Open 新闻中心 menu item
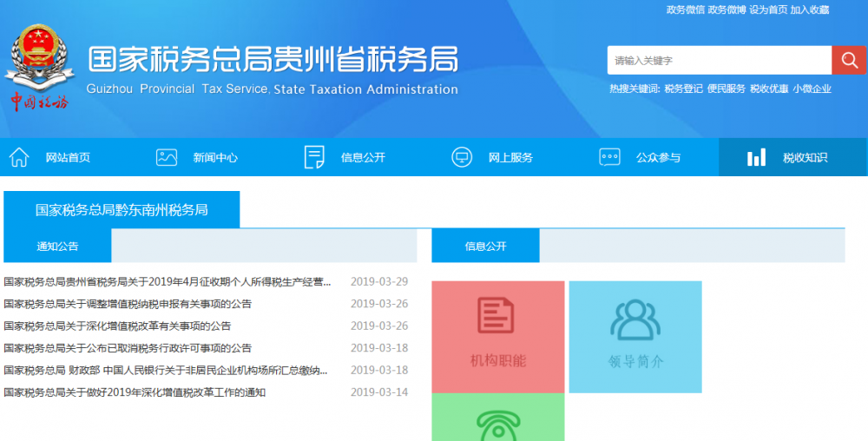The width and height of the screenshot is (868, 441). [x=215, y=158]
